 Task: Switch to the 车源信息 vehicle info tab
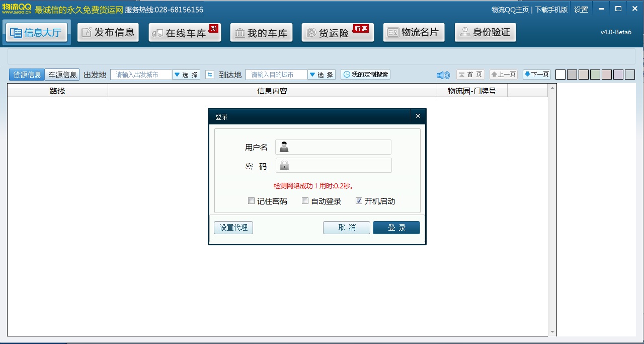click(x=62, y=74)
